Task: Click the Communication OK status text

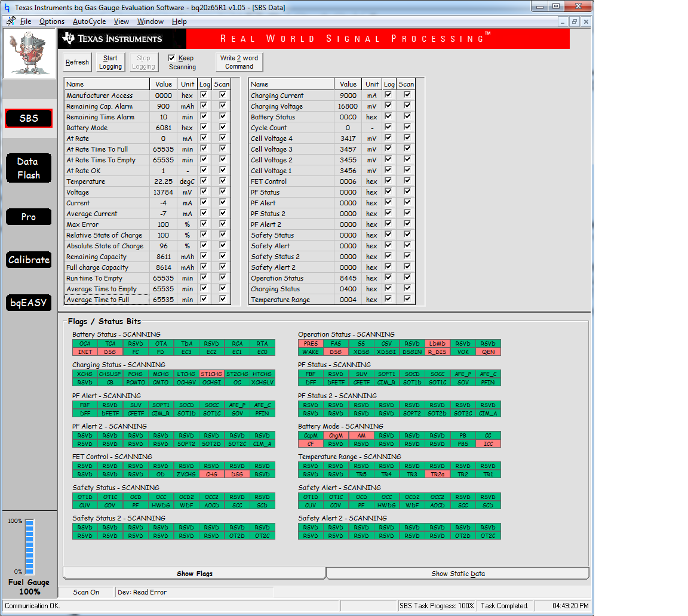Action: click(x=32, y=606)
